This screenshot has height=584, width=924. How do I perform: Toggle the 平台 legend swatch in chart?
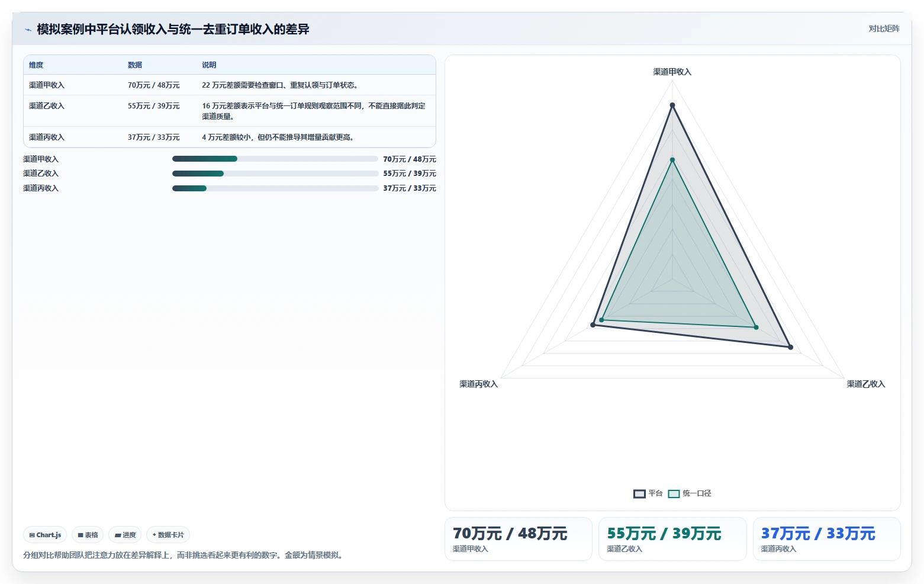[639, 494]
